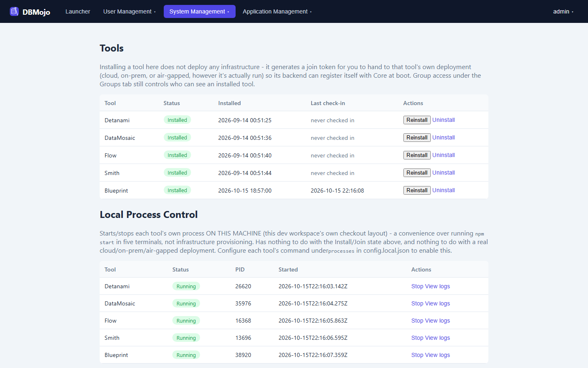Select PID value 35976
Image resolution: width=588 pixels, height=368 pixels.
pyautogui.click(x=243, y=303)
